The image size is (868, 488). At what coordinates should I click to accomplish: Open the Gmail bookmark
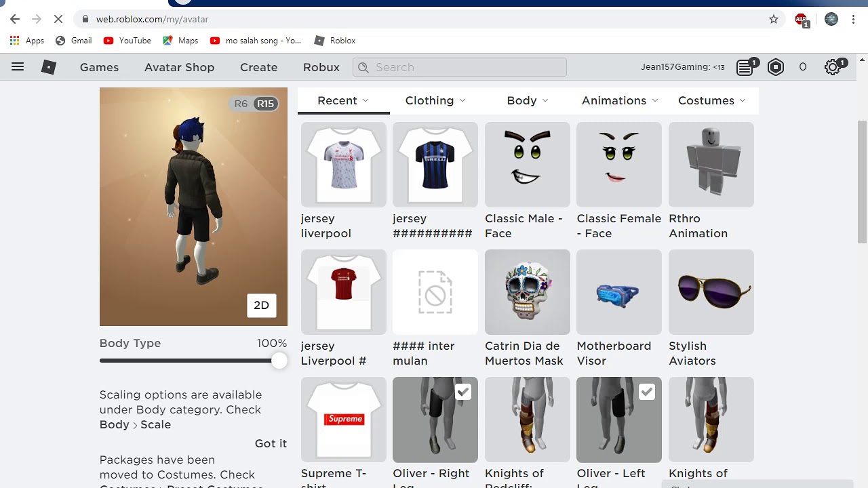click(74, 41)
